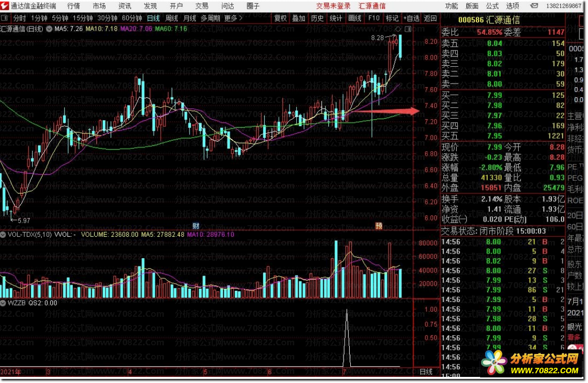Expand the WZZB indicator dropdown arrow
The width and height of the screenshot is (588, 383).
(x=3, y=303)
